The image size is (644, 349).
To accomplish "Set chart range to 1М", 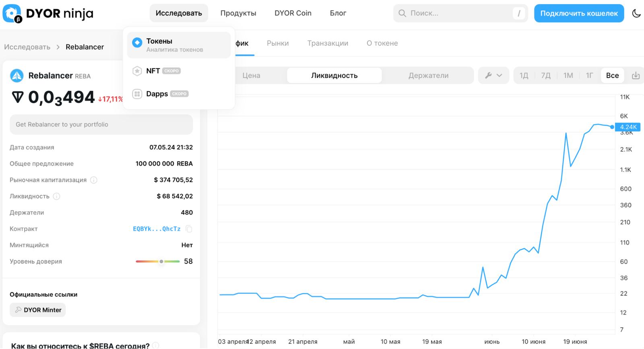I will click(568, 75).
